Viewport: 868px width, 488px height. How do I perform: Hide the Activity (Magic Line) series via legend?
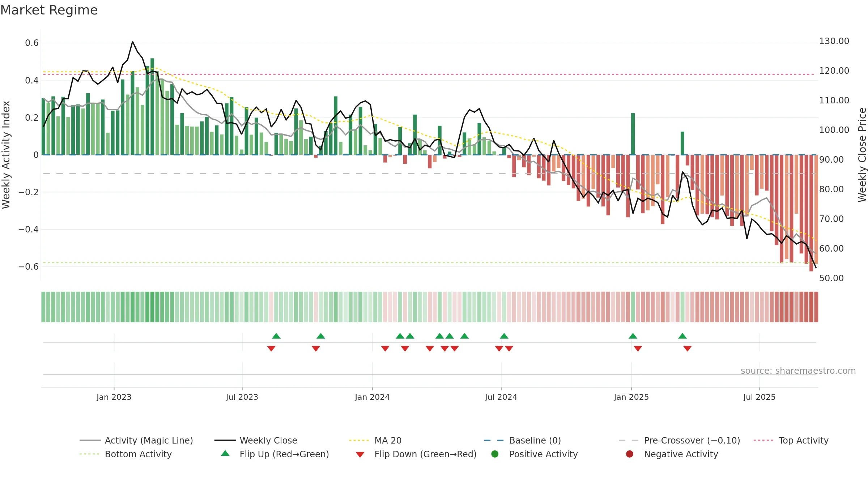tap(136, 440)
